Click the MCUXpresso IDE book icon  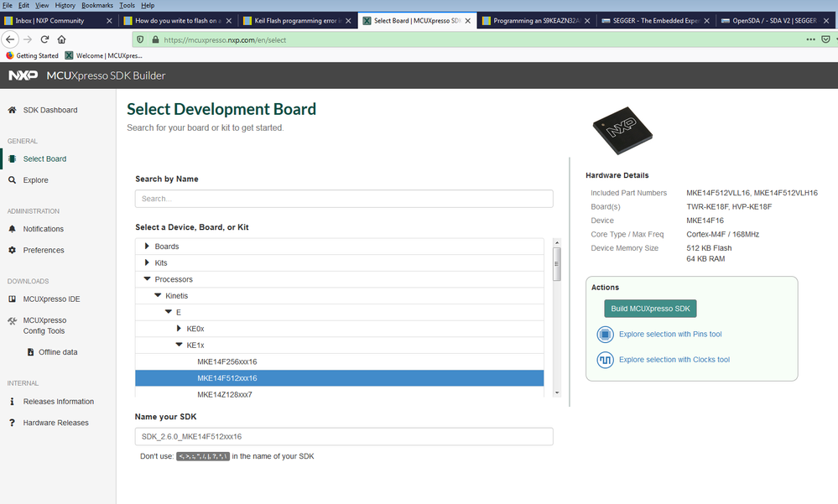pyautogui.click(x=12, y=299)
